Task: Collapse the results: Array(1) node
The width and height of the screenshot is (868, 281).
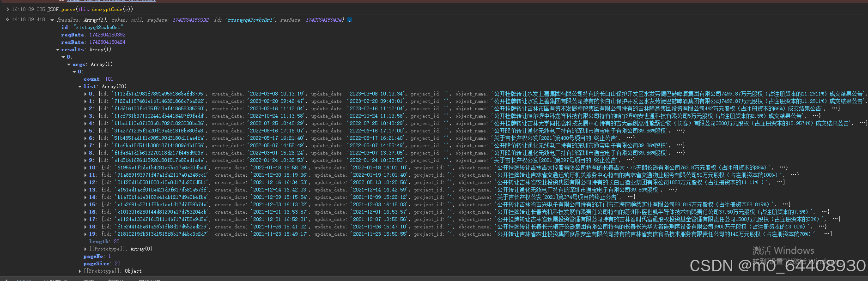Action: pos(58,50)
